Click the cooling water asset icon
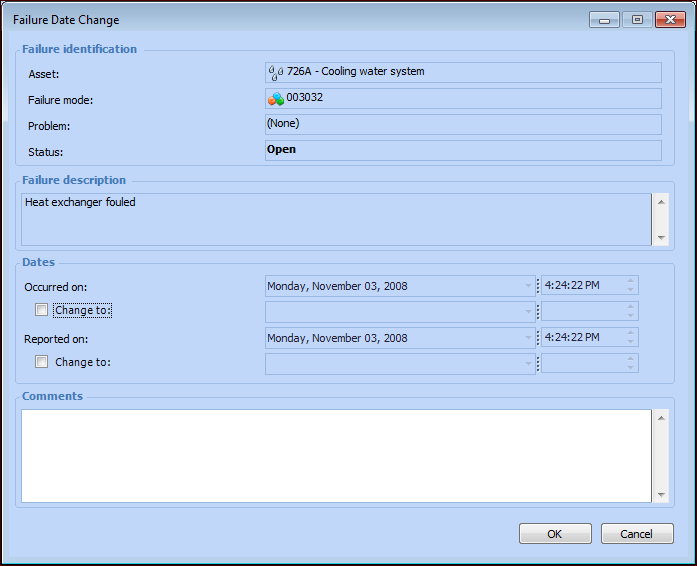Screen dimensions: 697x566 [x=276, y=72]
